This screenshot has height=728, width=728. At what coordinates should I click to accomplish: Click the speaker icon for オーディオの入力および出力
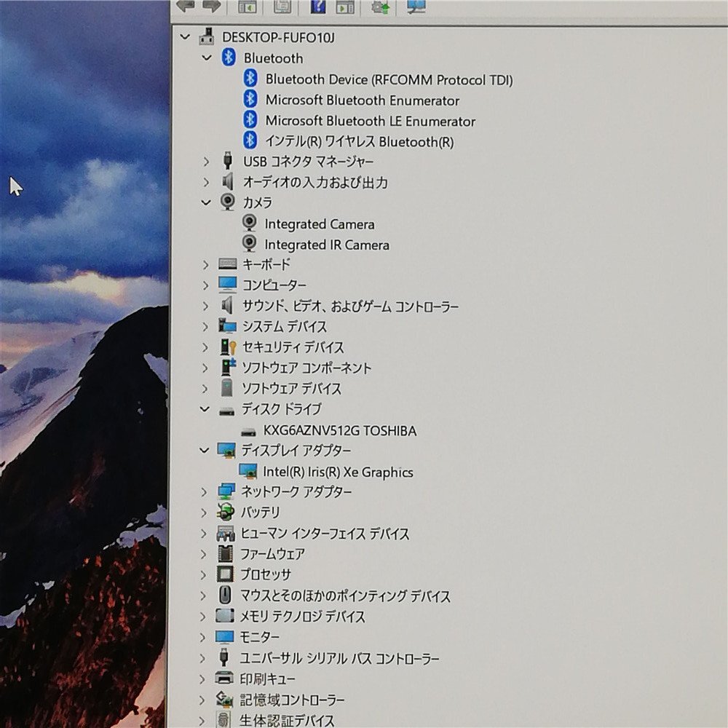227,181
